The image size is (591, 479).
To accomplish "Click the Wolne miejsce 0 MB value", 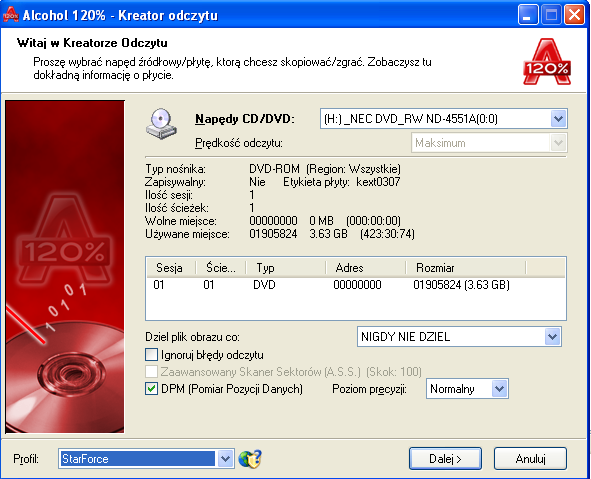I will click(321, 220).
